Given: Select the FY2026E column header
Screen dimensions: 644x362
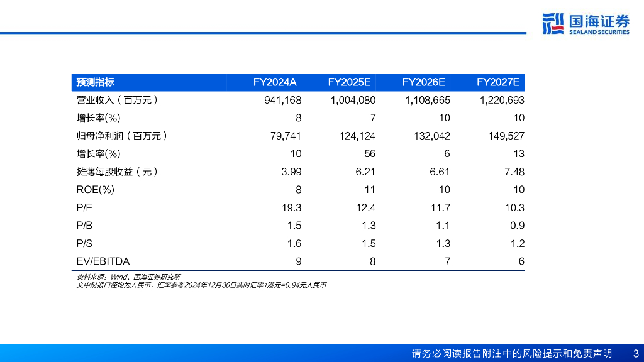Looking at the screenshot, I should pyautogui.click(x=423, y=82).
